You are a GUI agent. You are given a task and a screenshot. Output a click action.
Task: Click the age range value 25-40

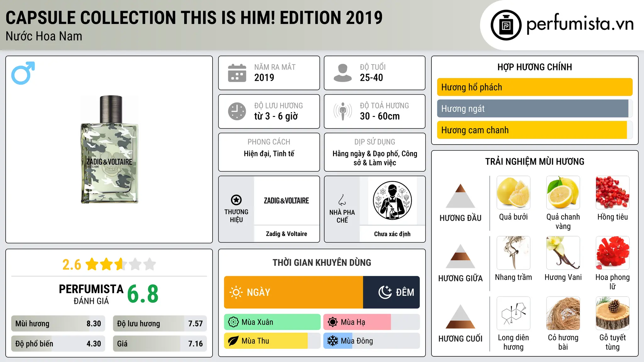click(371, 78)
